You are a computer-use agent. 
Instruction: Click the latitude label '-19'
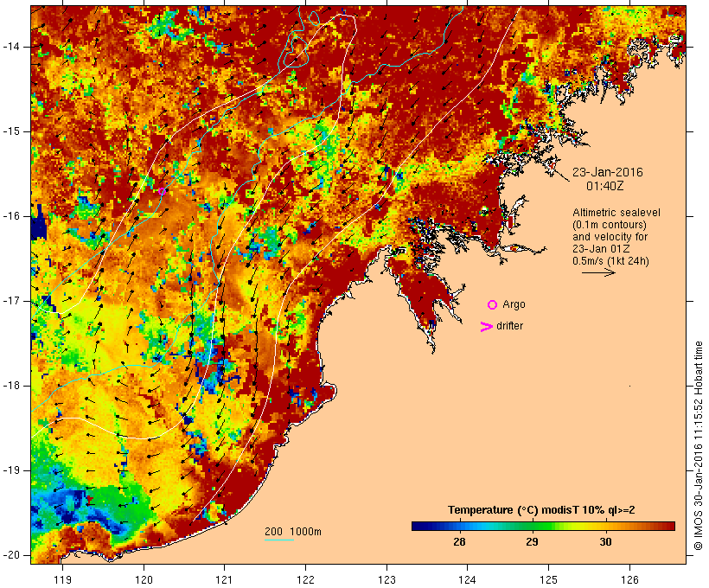tap(11, 470)
